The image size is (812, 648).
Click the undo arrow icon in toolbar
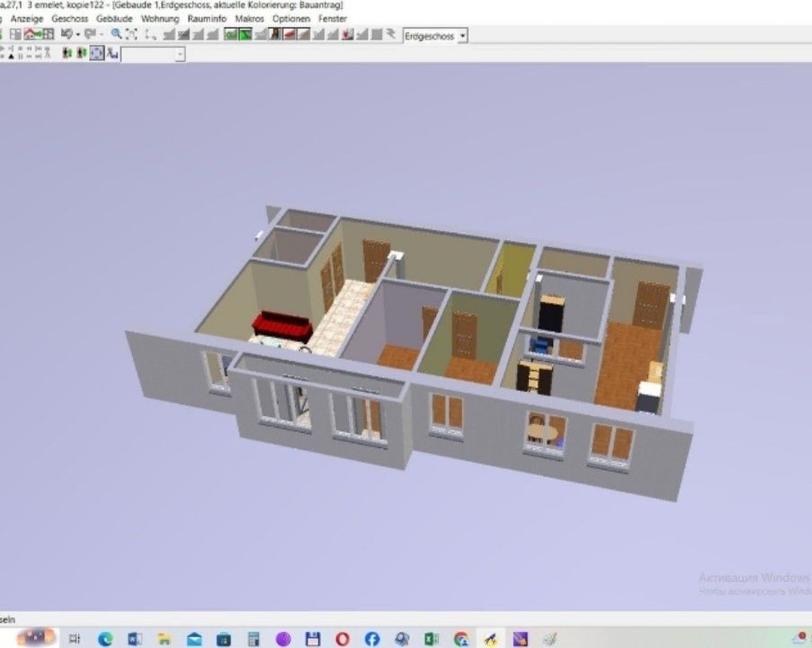tap(67, 35)
